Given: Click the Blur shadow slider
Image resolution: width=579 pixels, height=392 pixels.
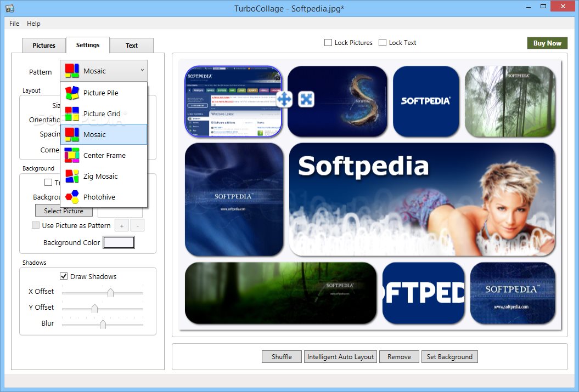Looking at the screenshot, I should click(103, 325).
